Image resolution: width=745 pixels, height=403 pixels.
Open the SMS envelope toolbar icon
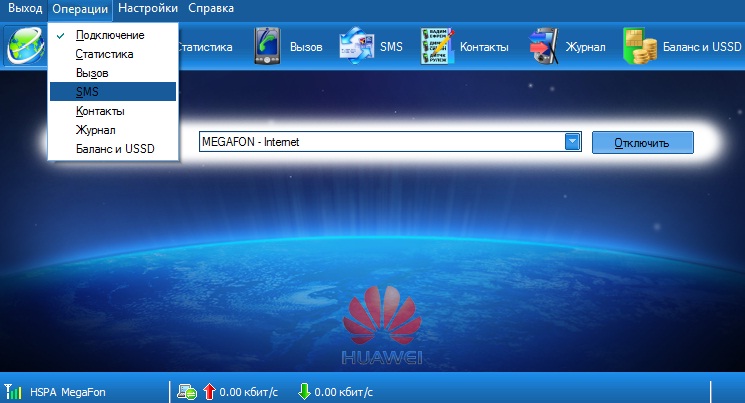point(357,46)
